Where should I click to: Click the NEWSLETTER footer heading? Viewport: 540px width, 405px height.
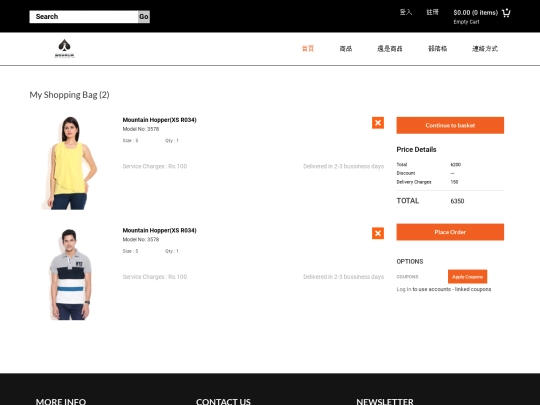pos(385,402)
